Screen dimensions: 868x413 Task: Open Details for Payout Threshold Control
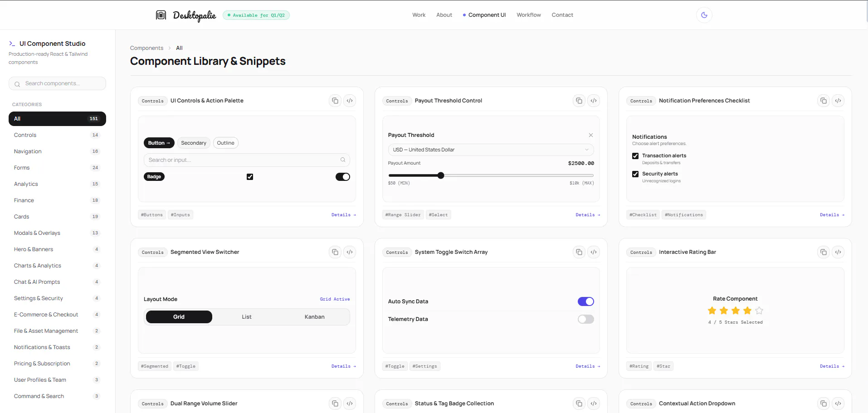coord(588,215)
